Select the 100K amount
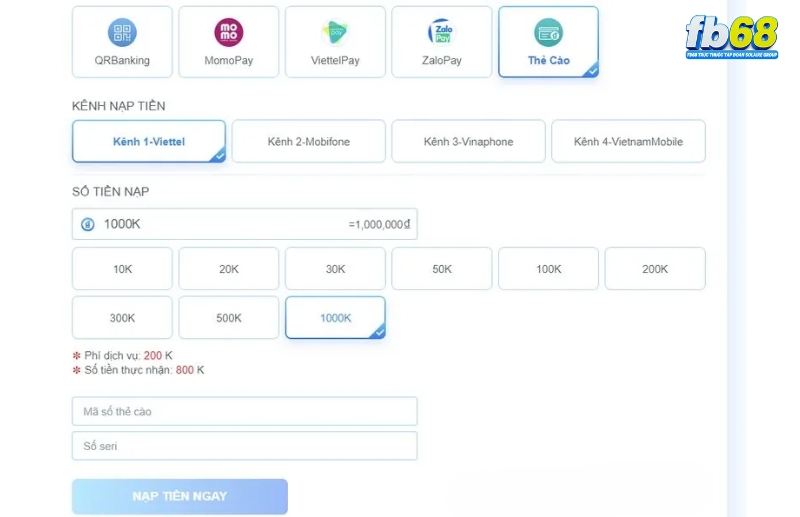 point(548,268)
